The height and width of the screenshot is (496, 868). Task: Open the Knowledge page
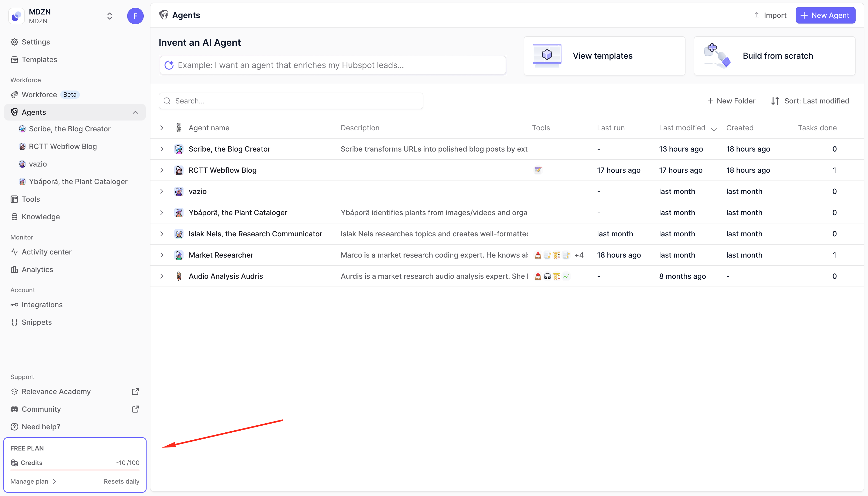point(74,217)
